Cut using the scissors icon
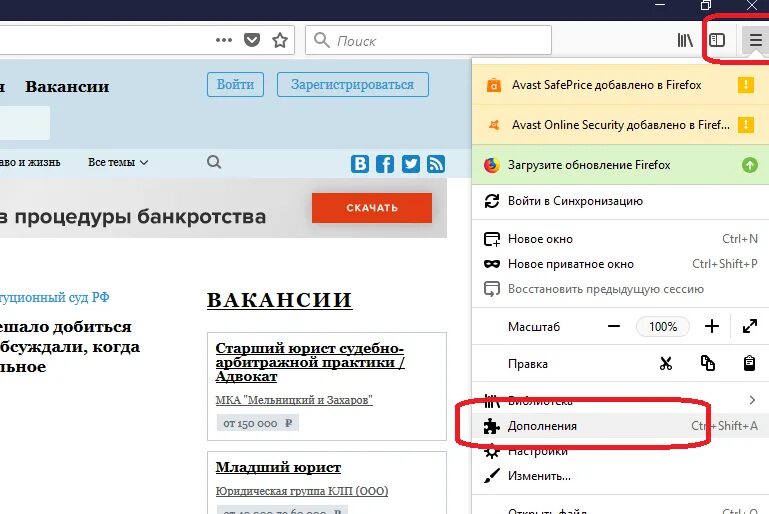 666,363
